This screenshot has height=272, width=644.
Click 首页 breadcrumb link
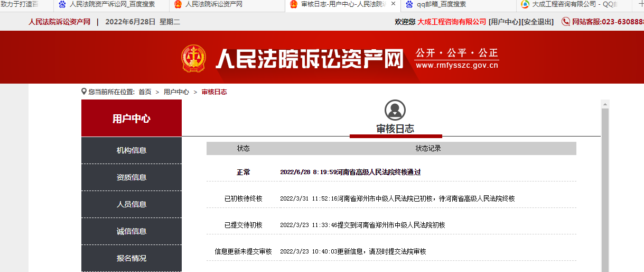[x=145, y=92]
